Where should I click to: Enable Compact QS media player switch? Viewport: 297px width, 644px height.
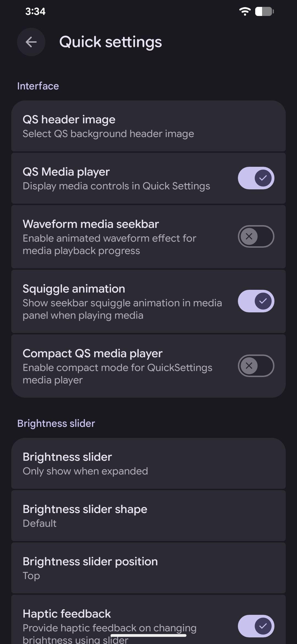pyautogui.click(x=256, y=366)
